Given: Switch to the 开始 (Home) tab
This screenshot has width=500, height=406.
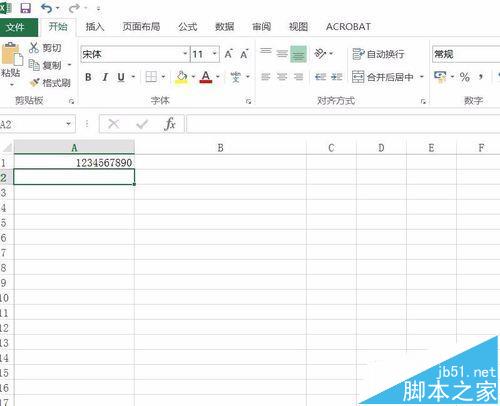Looking at the screenshot, I should click(58, 27).
